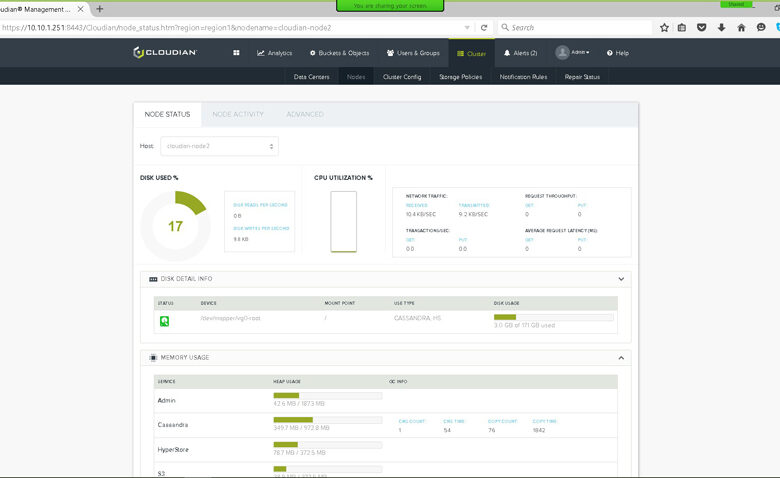The height and width of the screenshot is (478, 780).
Task: Open Cluster Config subpage
Action: 402,77
